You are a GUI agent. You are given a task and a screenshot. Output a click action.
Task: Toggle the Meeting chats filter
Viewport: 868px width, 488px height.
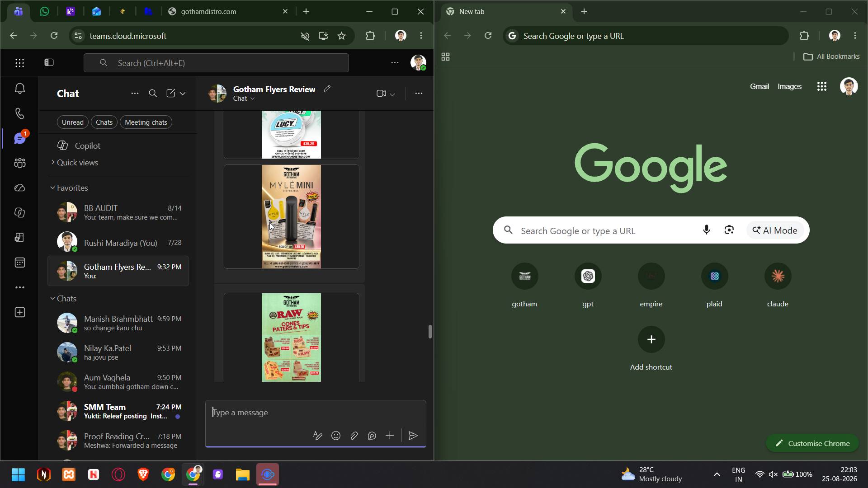tap(146, 122)
